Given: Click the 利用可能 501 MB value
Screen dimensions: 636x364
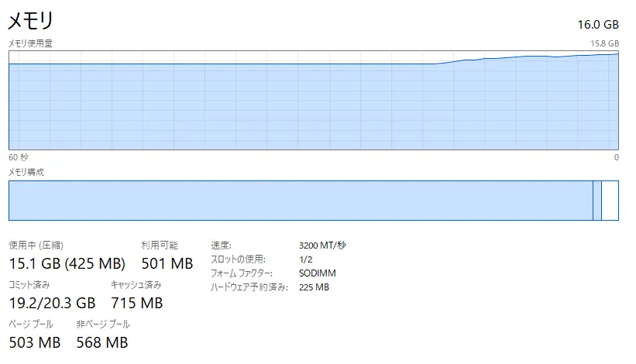Looking at the screenshot, I should [167, 264].
